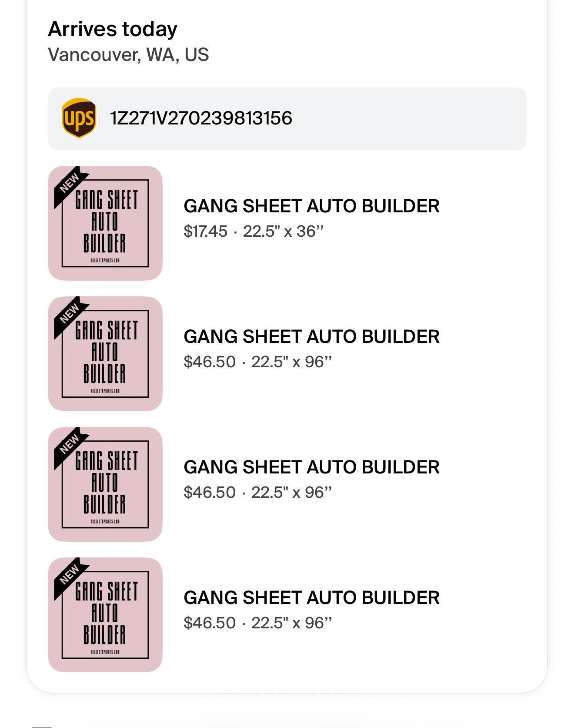Tap the NEW ribbon on the last item
This screenshot has height=728, width=568.
[x=70, y=574]
